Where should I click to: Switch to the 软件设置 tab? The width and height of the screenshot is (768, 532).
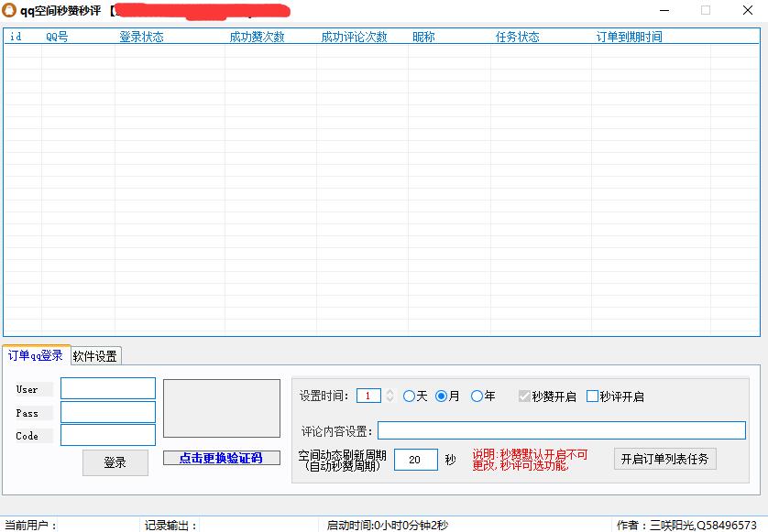click(95, 356)
